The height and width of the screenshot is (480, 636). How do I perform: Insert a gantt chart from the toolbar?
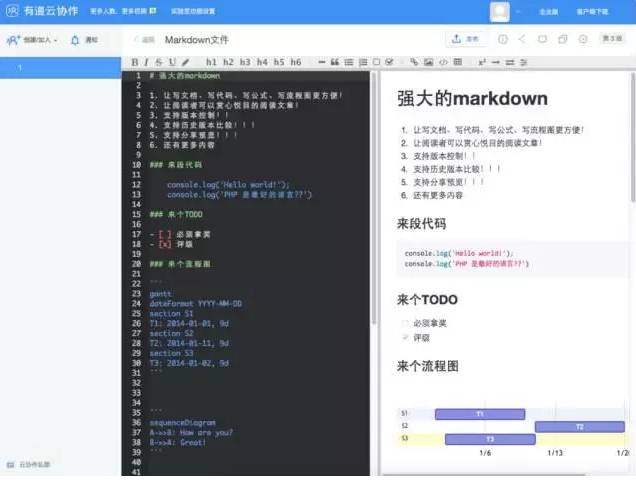click(524, 62)
